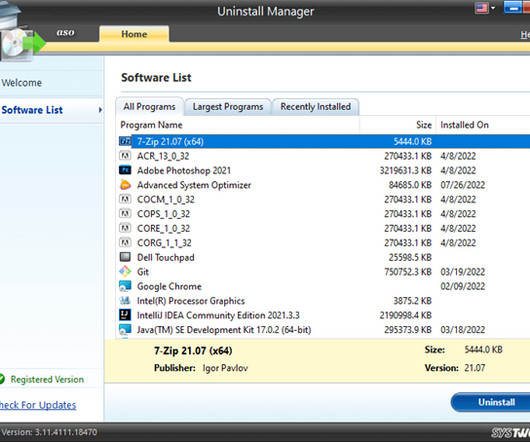
Task: Click the Adobe Photoshop 2021 icon
Action: (125, 170)
